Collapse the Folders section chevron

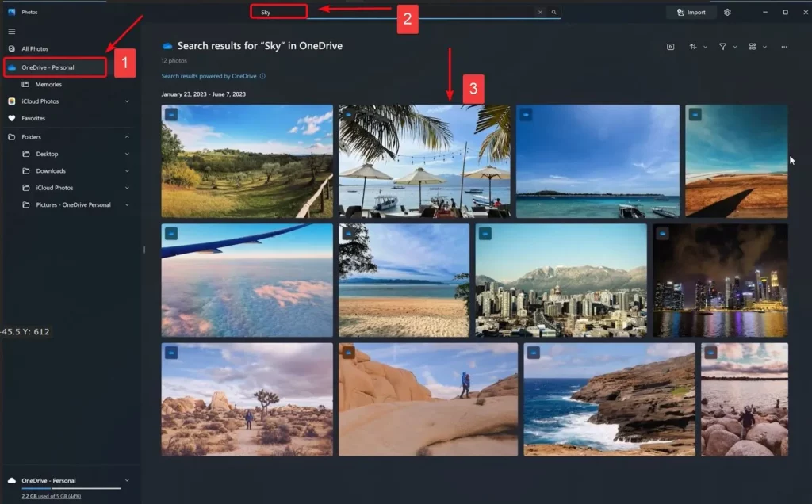coord(127,137)
